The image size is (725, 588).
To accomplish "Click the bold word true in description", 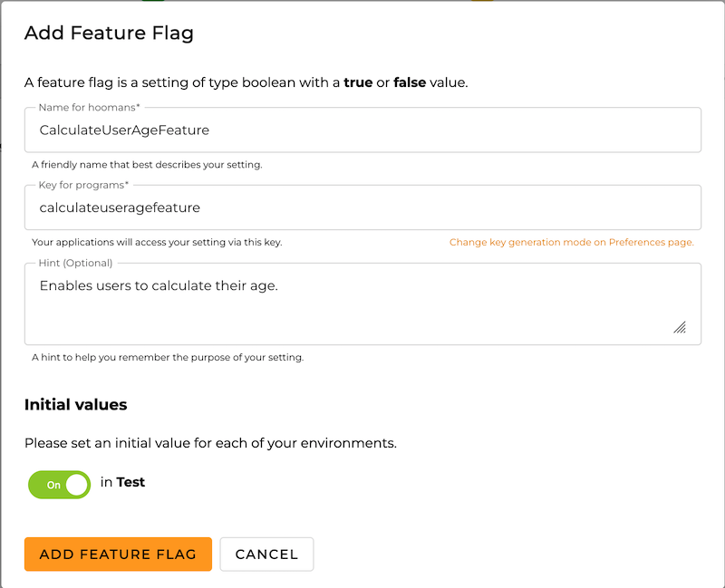I will 360,82.
